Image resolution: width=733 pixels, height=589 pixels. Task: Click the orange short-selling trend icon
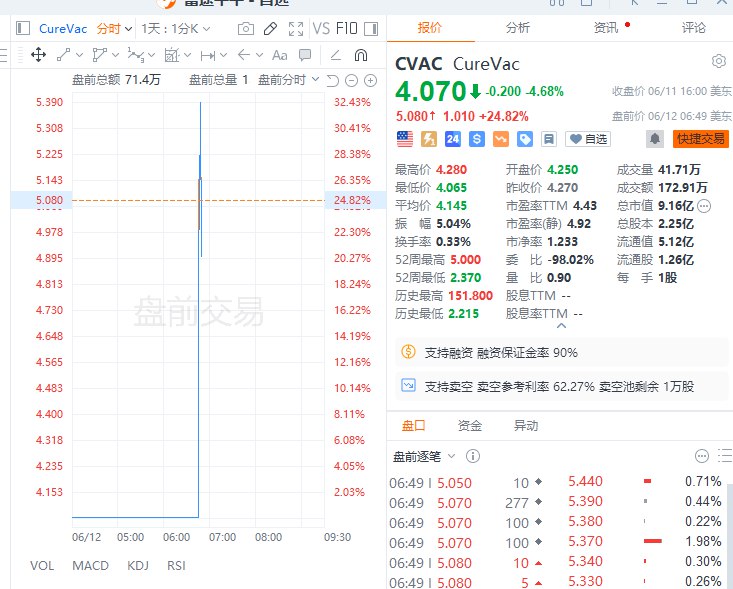click(501, 139)
